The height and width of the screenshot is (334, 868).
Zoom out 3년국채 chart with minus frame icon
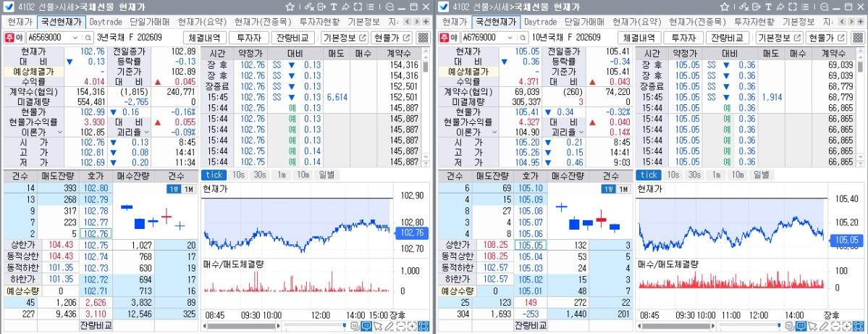pyautogui.click(x=401, y=326)
